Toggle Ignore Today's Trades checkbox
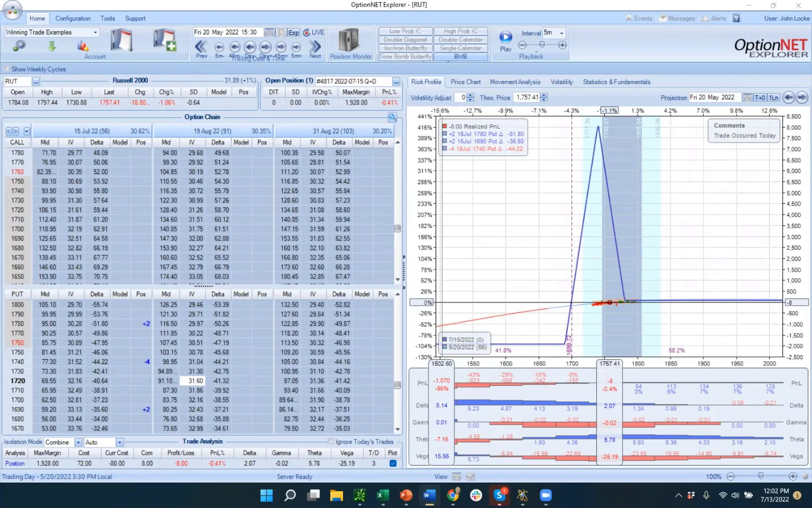The height and width of the screenshot is (508, 812). point(331,442)
